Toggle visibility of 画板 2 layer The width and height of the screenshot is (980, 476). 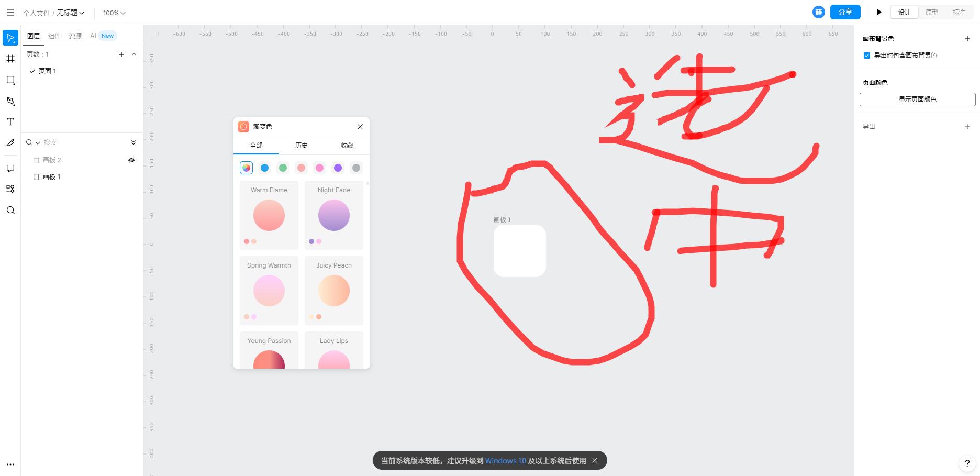pos(131,160)
